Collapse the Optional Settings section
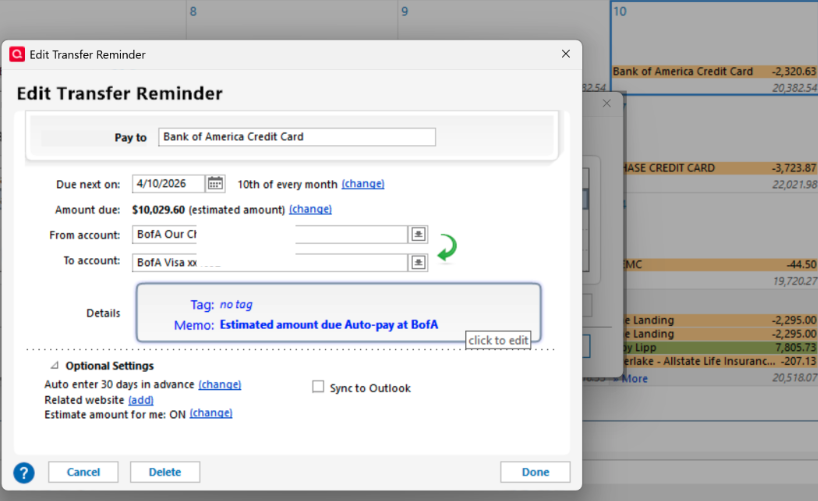 [55, 365]
